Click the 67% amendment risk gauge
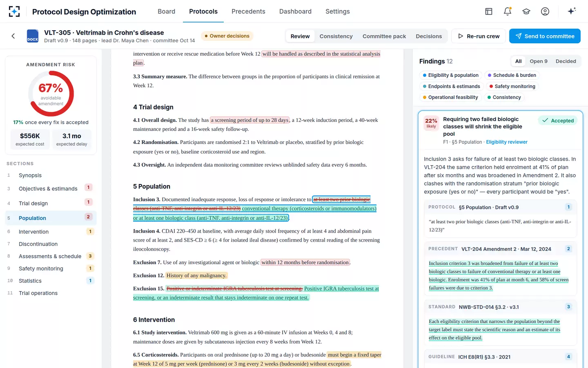The width and height of the screenshot is (588, 368). click(51, 94)
